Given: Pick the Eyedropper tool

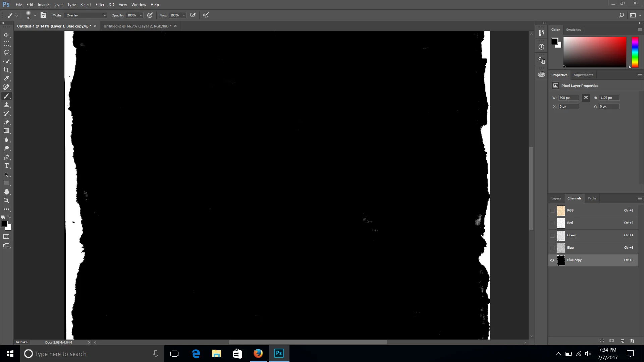Looking at the screenshot, I should coord(6,78).
